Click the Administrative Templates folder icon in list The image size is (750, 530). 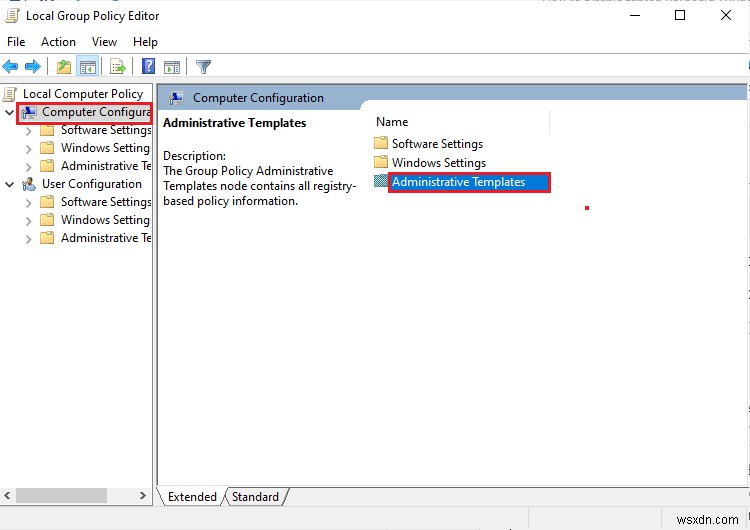[x=381, y=181]
